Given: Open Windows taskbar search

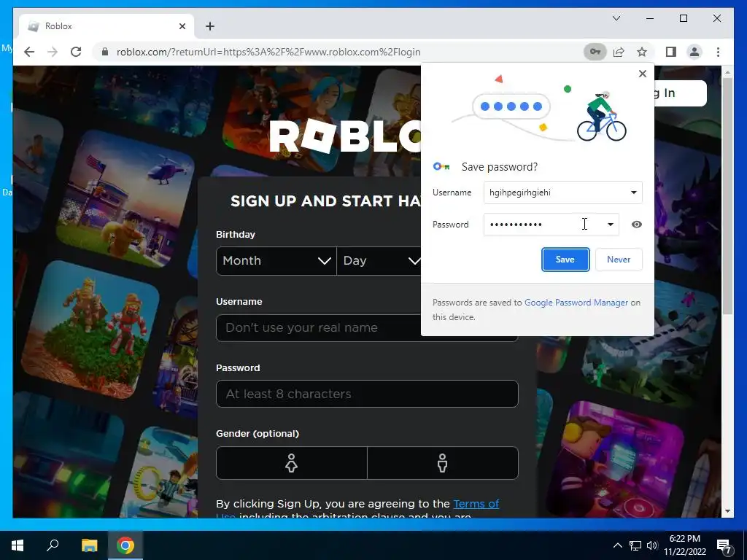Looking at the screenshot, I should tap(53, 545).
